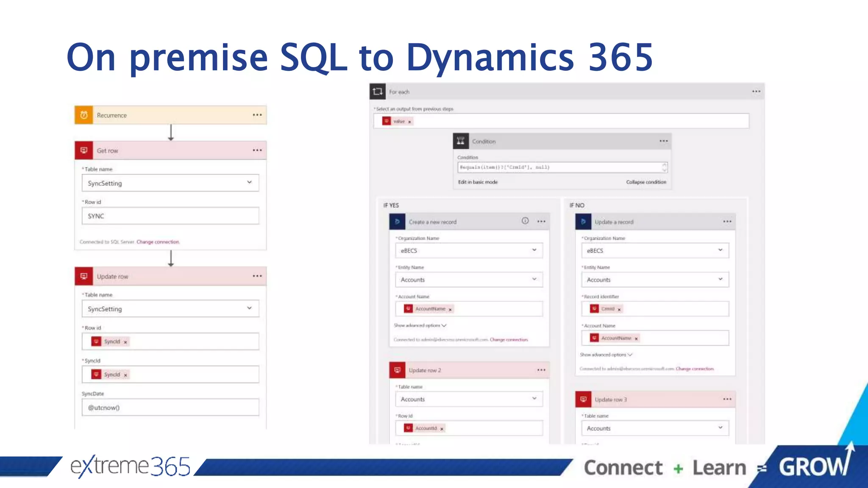868x488 pixels.
Task: Click the Update row 2 SQL icon
Action: (x=397, y=370)
